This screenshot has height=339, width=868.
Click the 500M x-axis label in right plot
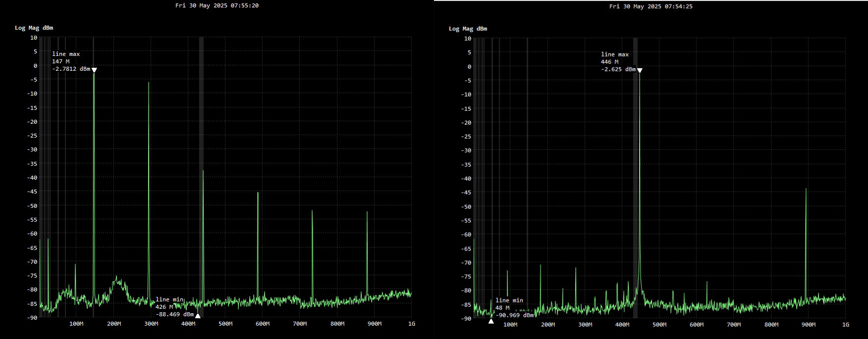pos(659,325)
